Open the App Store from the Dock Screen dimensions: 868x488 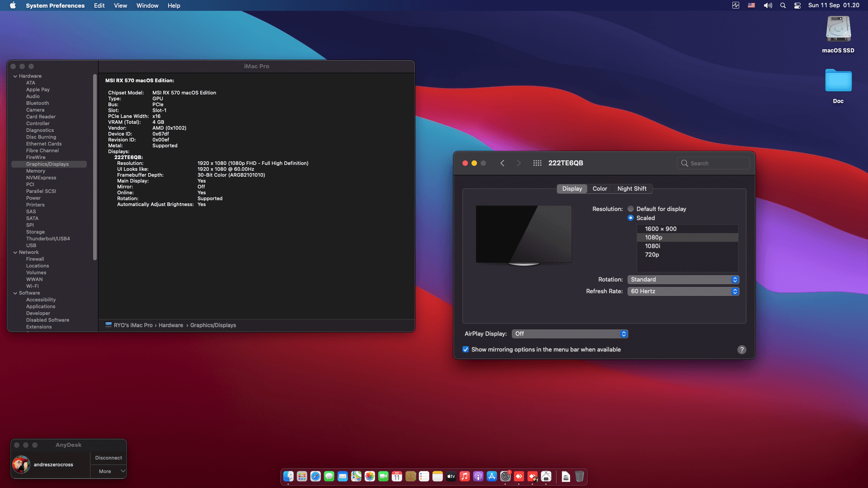click(491, 476)
